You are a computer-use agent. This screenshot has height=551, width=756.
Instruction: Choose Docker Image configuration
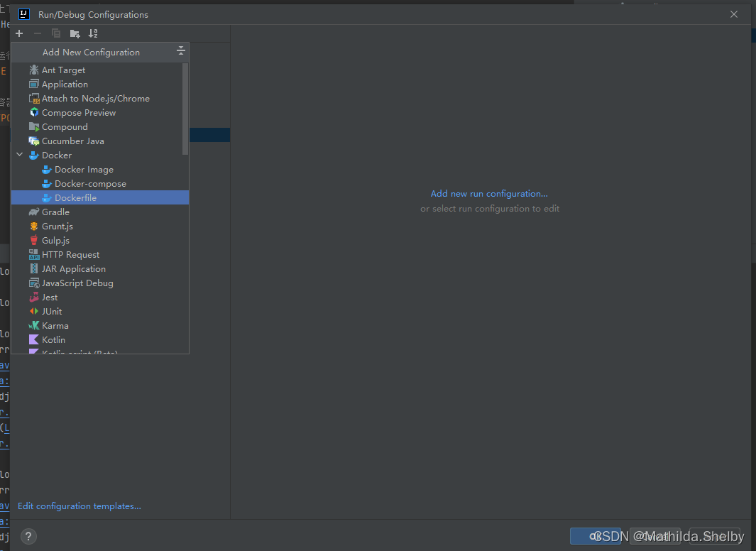pyautogui.click(x=100, y=170)
